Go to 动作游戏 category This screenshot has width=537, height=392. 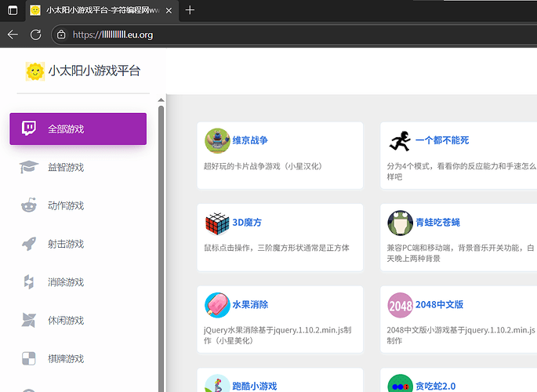(65, 205)
